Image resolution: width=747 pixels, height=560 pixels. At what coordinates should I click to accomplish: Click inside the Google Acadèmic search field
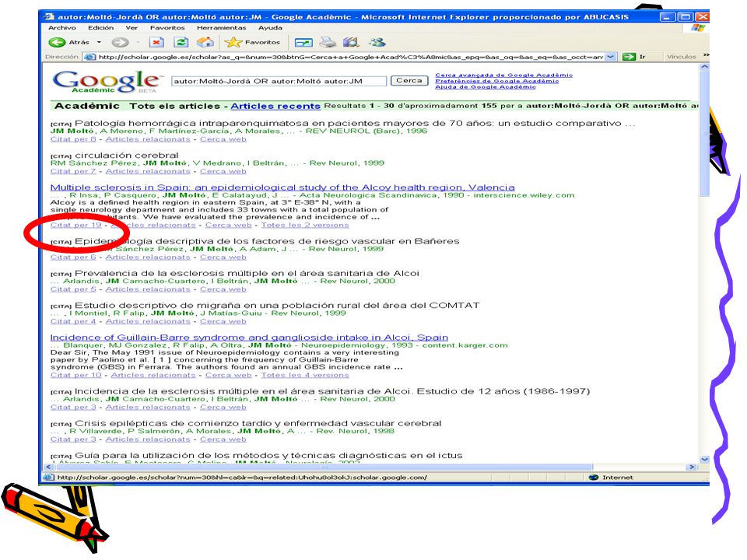pyautogui.click(x=279, y=81)
